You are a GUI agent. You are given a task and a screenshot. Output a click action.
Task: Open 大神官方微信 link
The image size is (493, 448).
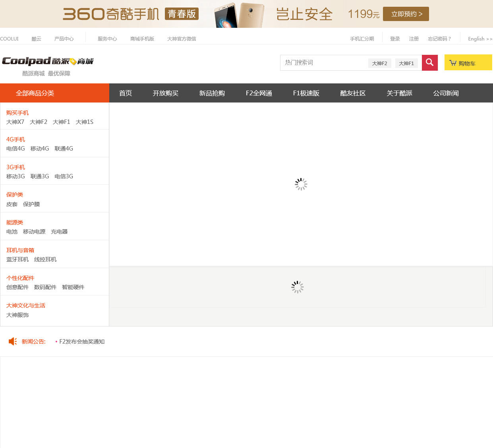click(182, 39)
